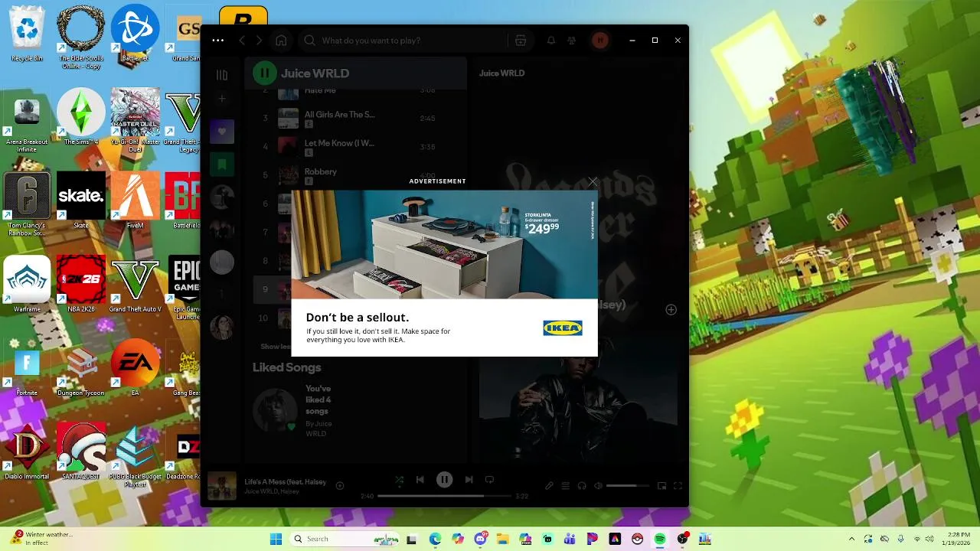Play track 'All Girls Are The S...'

[339, 115]
